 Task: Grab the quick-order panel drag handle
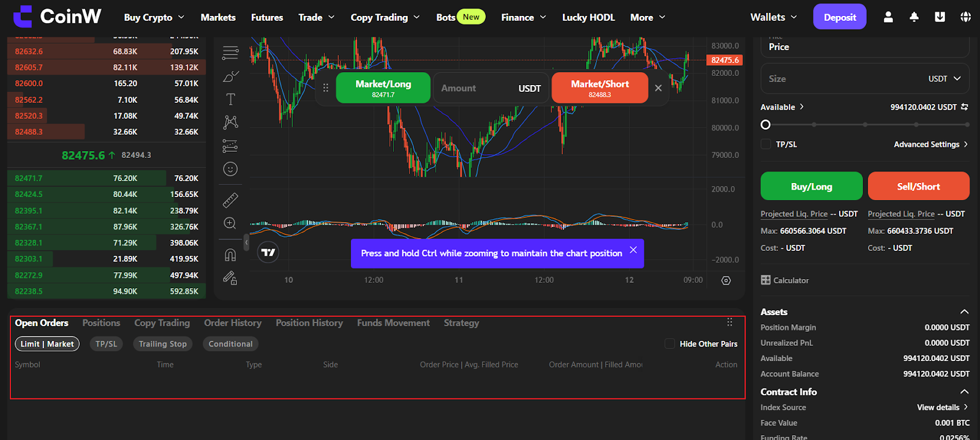(326, 88)
